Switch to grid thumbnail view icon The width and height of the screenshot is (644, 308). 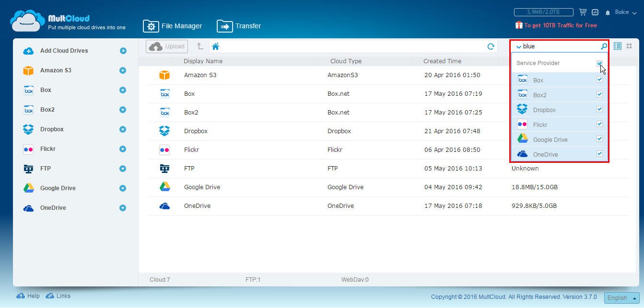(x=629, y=46)
